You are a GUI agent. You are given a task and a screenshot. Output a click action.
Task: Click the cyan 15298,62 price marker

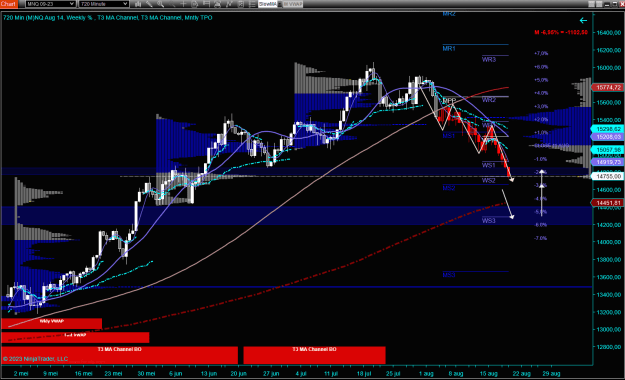608,129
